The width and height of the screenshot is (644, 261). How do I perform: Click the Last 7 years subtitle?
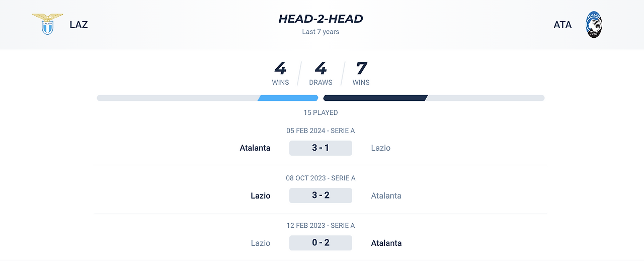[320, 32]
